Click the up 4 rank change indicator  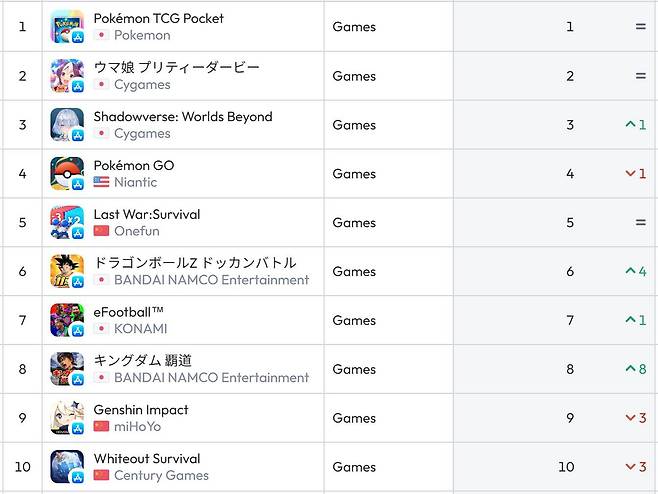tap(635, 272)
